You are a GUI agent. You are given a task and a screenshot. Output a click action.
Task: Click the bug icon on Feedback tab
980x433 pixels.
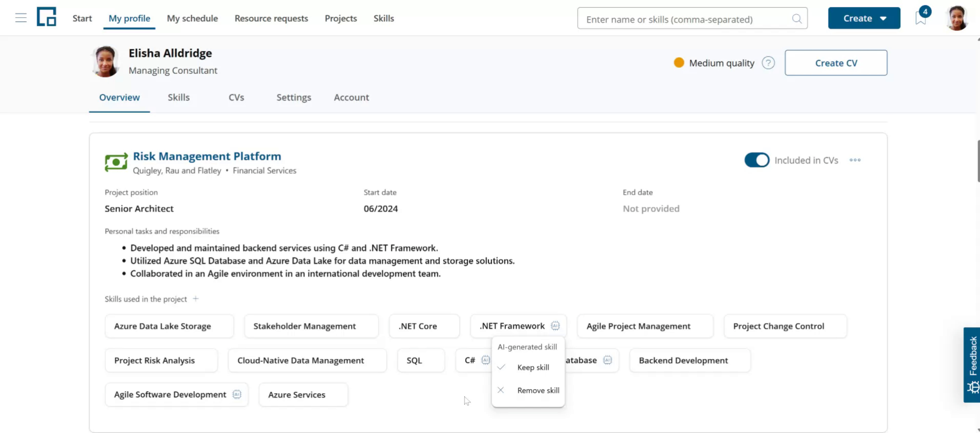click(x=973, y=387)
